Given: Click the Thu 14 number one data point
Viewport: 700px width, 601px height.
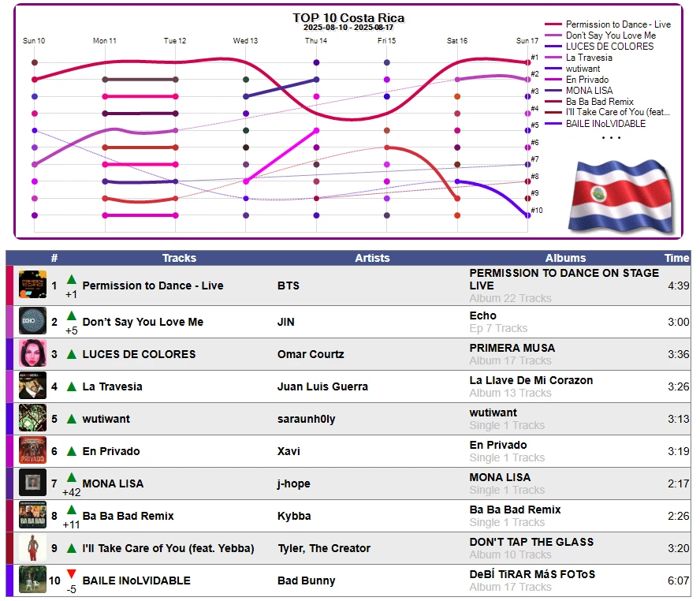Looking at the screenshot, I should click(317, 62).
